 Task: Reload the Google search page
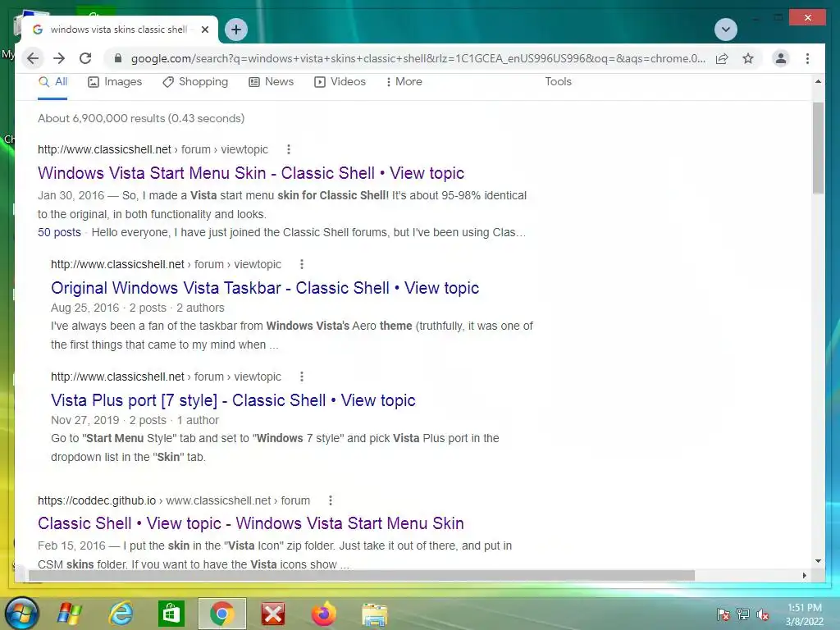[85, 58]
